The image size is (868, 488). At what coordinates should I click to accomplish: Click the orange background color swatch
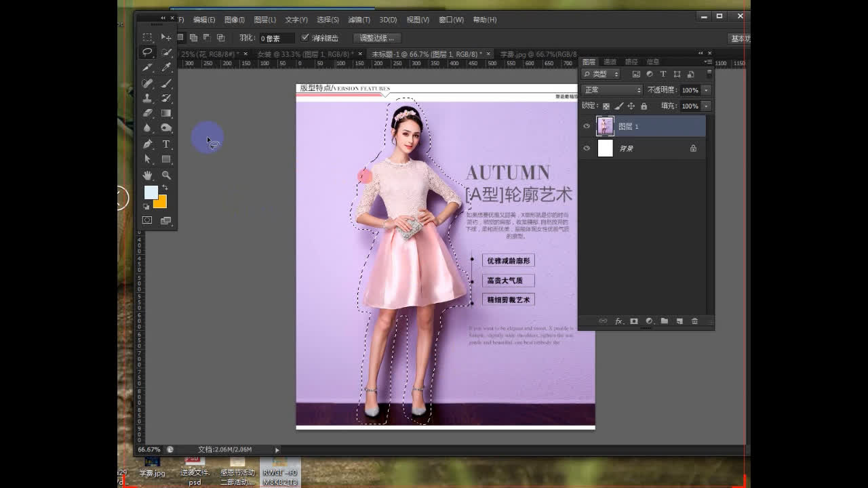point(161,202)
